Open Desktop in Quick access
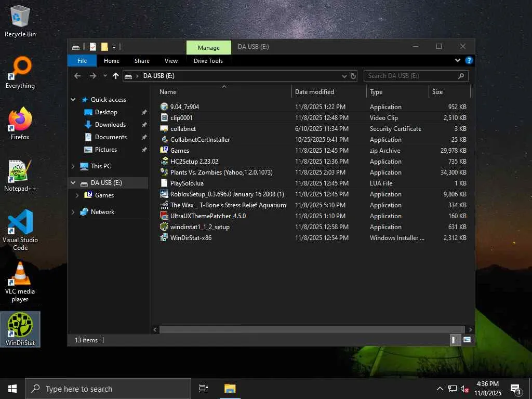Image resolution: width=532 pixels, height=399 pixels. click(106, 112)
